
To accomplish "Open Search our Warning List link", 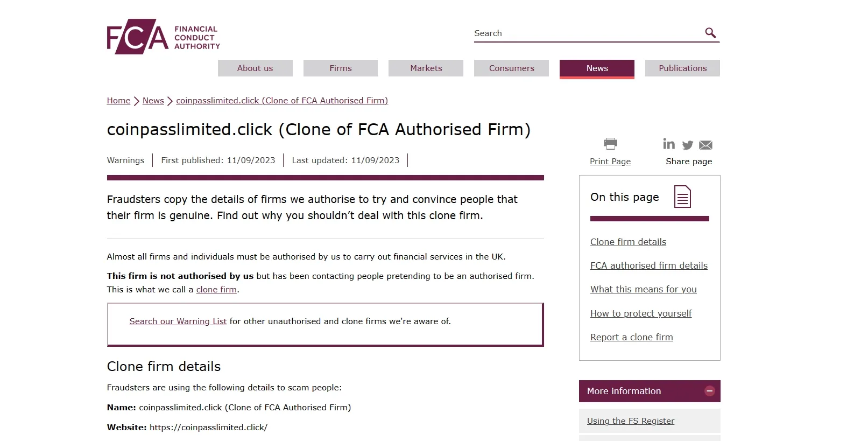I will tap(178, 321).
